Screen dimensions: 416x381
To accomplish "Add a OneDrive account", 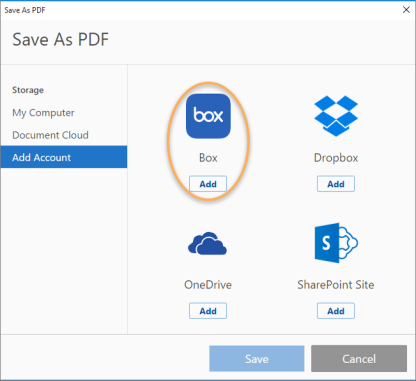I will tap(208, 311).
